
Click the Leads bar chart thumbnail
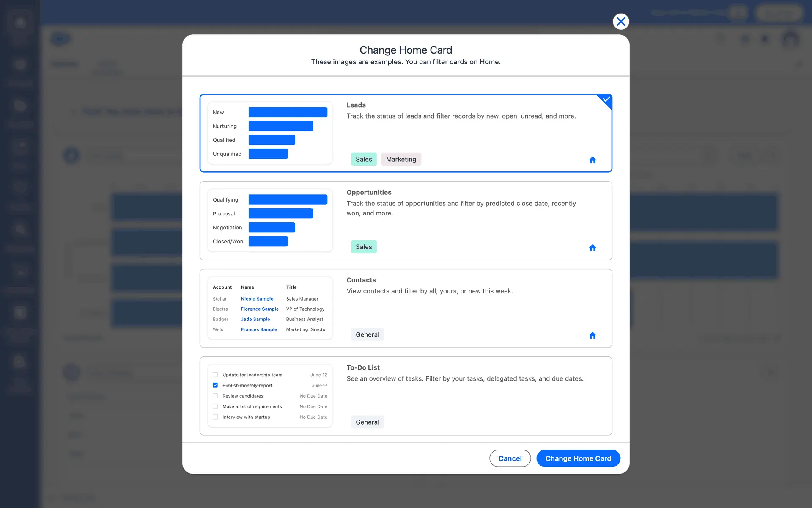click(x=270, y=133)
